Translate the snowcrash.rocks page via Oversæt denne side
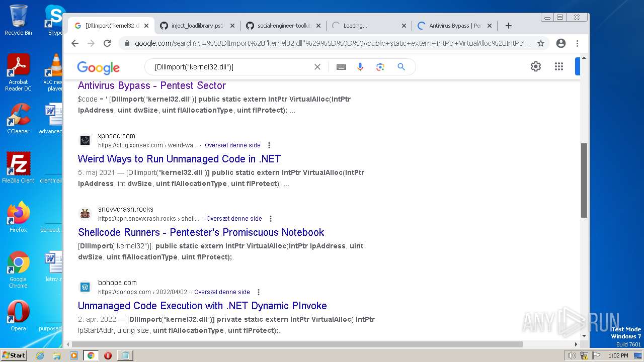Image resolution: width=644 pixels, height=362 pixels. [234, 219]
